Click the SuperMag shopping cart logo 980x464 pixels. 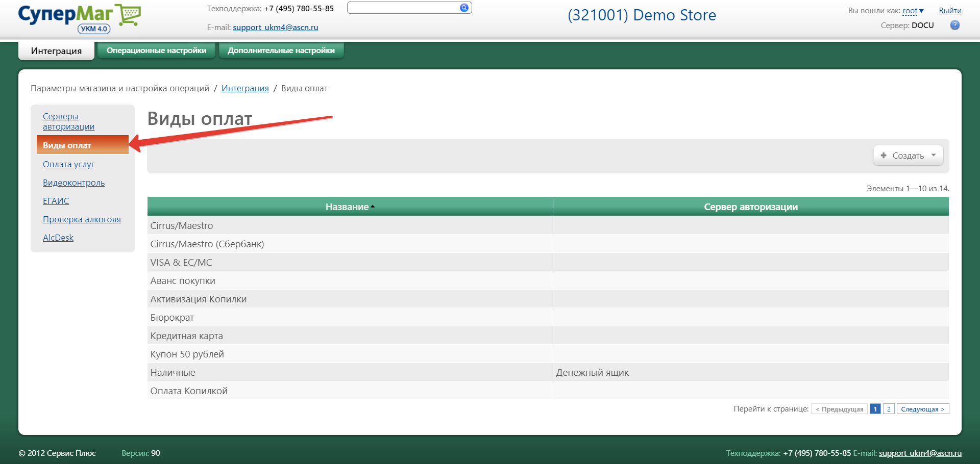point(79,18)
